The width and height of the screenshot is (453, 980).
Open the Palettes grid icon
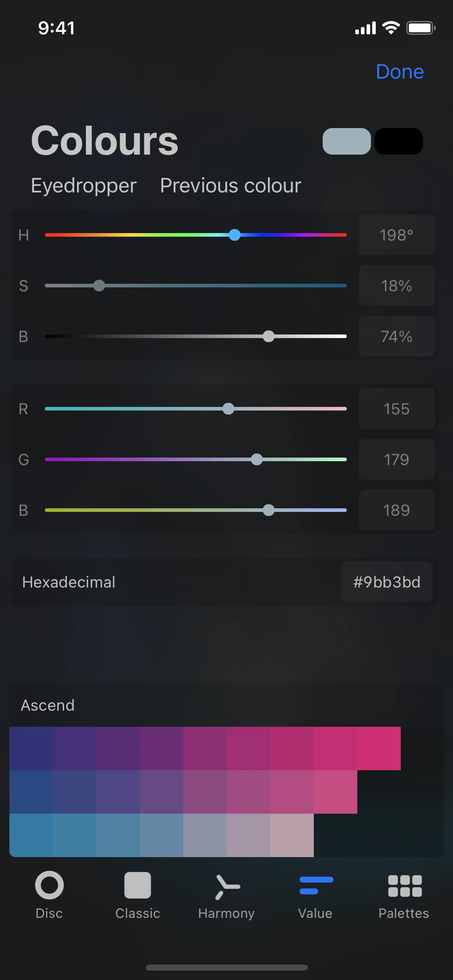tap(405, 886)
